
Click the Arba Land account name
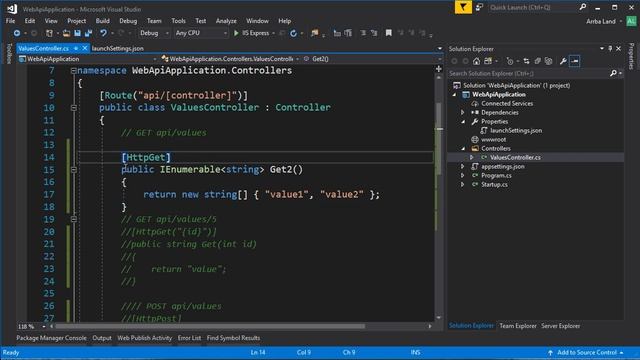pos(600,21)
